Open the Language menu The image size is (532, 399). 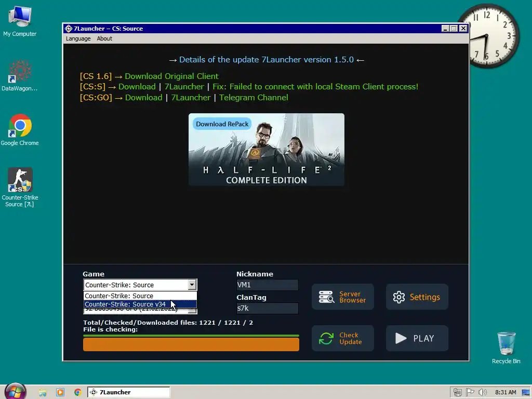pos(78,38)
